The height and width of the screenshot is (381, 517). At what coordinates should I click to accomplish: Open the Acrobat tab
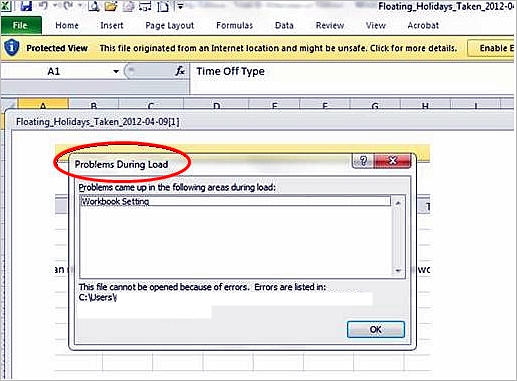pyautogui.click(x=423, y=25)
